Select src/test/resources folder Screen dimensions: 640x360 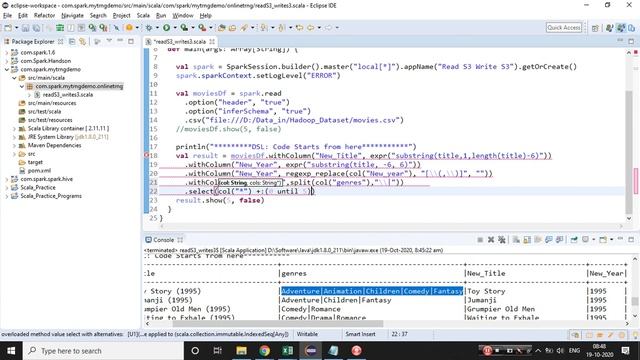click(x=50, y=120)
